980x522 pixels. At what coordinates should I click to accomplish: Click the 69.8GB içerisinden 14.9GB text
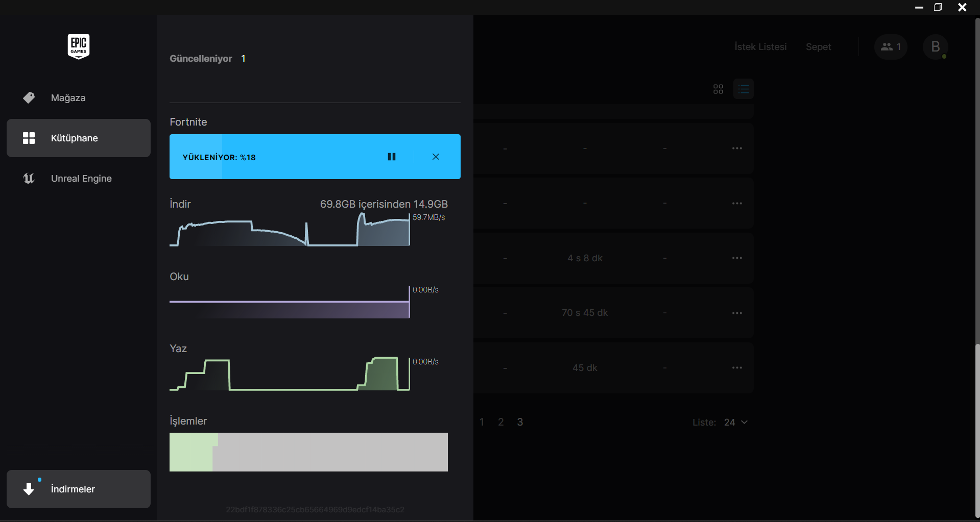pyautogui.click(x=384, y=204)
